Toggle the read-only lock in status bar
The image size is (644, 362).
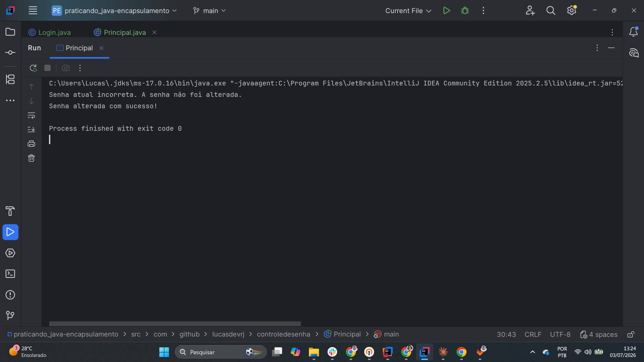click(631, 335)
